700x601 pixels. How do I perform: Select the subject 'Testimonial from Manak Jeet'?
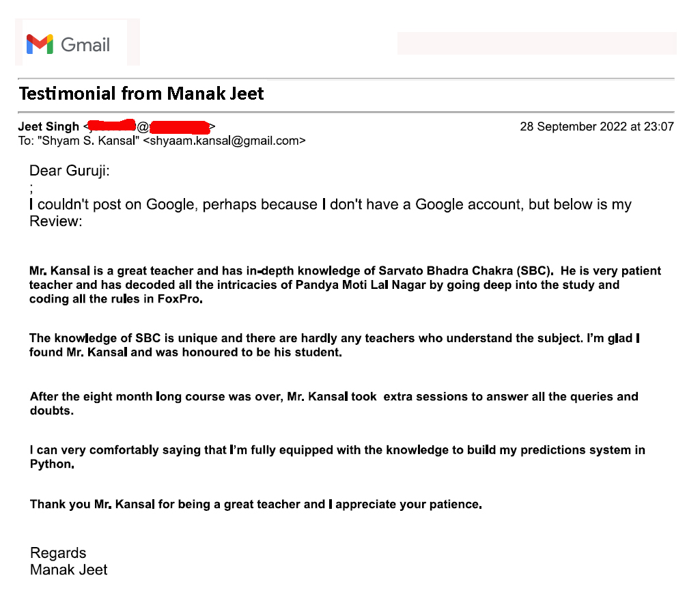(141, 94)
